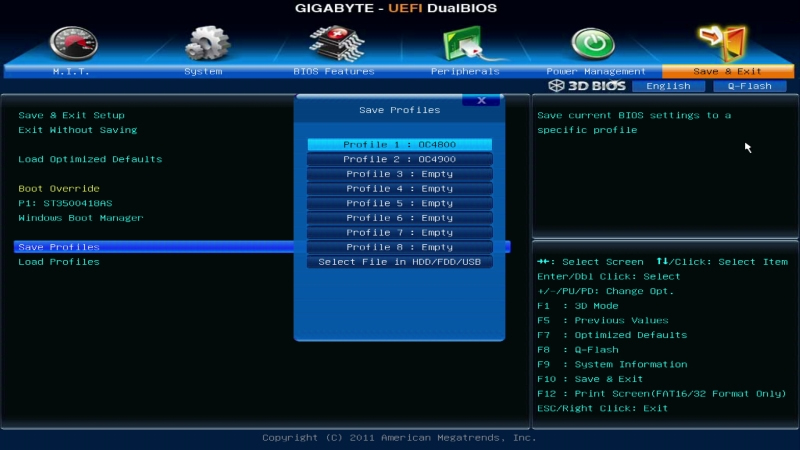This screenshot has height=450, width=800.
Task: Select Windows Boot Manager entry
Action: (x=81, y=218)
